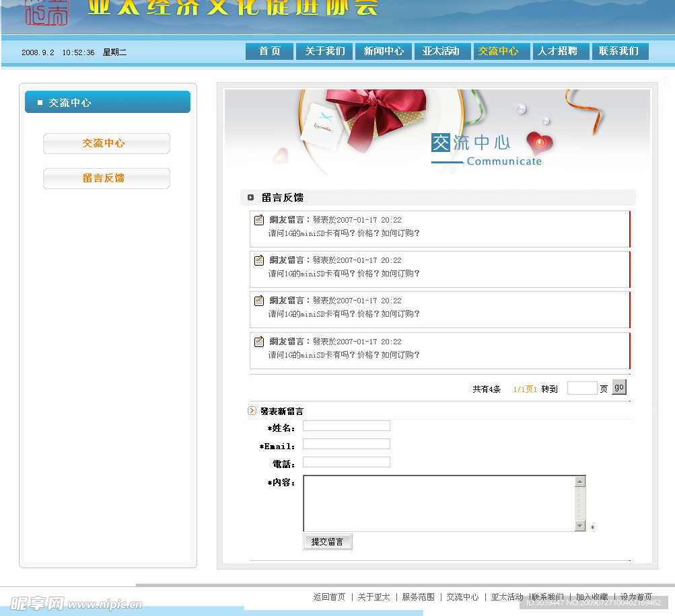Open the 人才招聘 navigation tab
Screen dimensions: 675x616
tap(561, 51)
